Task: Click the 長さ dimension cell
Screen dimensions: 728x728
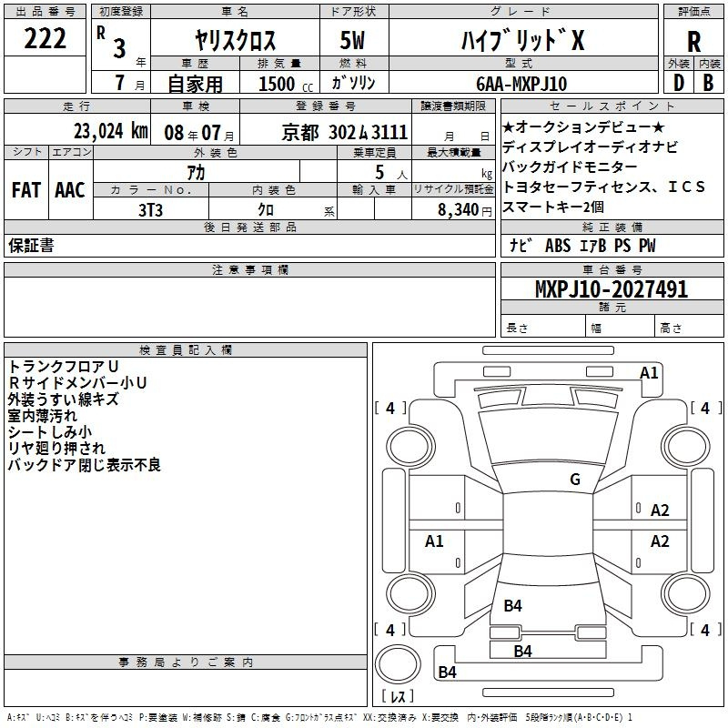Action: tap(542, 328)
